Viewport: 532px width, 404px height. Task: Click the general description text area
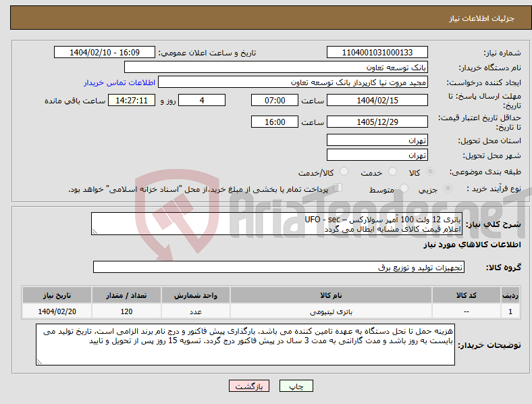point(277,224)
